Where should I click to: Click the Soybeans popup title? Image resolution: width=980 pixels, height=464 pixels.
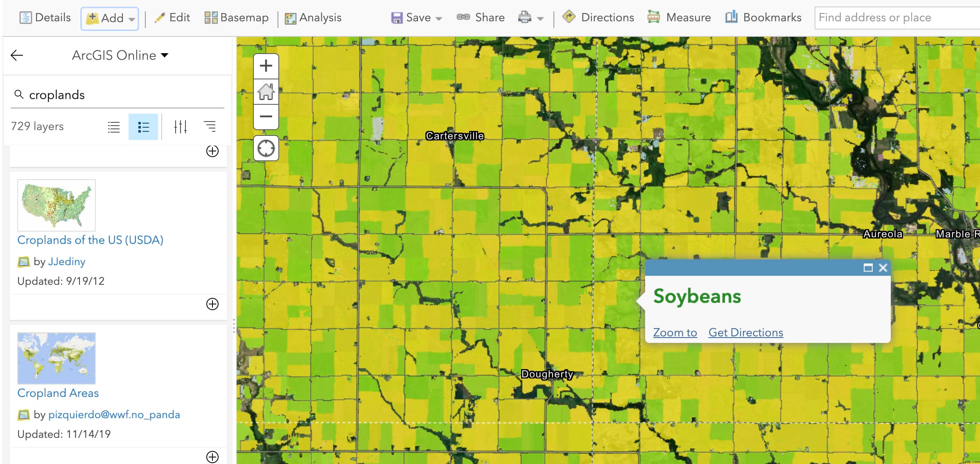697,296
